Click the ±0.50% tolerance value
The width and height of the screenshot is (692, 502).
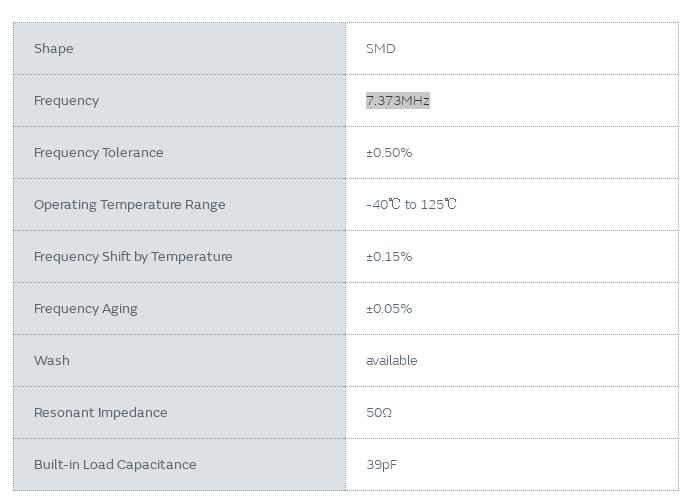tap(389, 152)
